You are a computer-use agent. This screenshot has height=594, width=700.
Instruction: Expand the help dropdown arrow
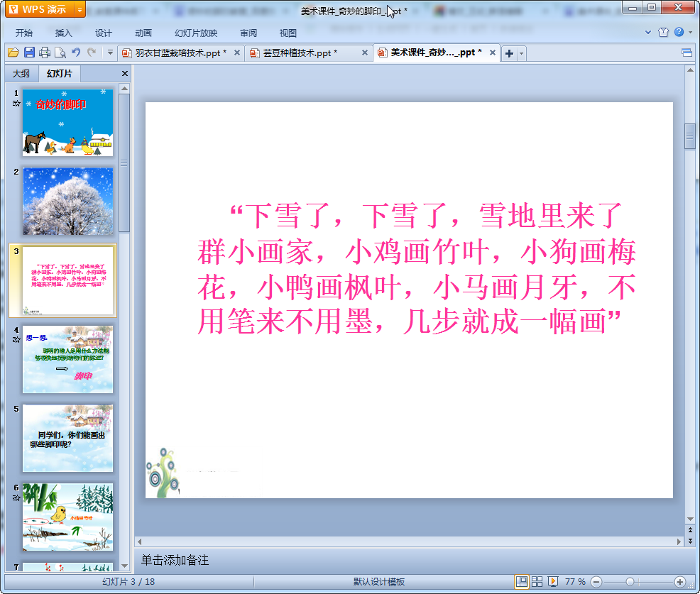point(691,32)
